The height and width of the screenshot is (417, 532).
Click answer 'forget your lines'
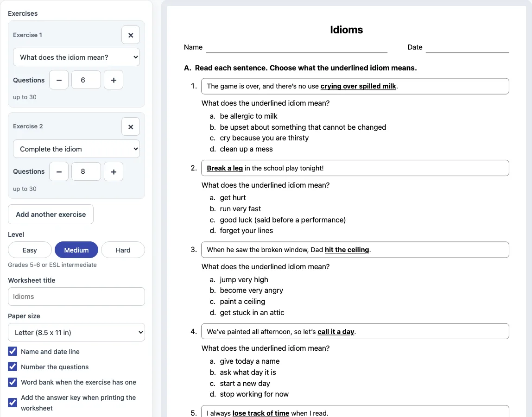pyautogui.click(x=247, y=231)
